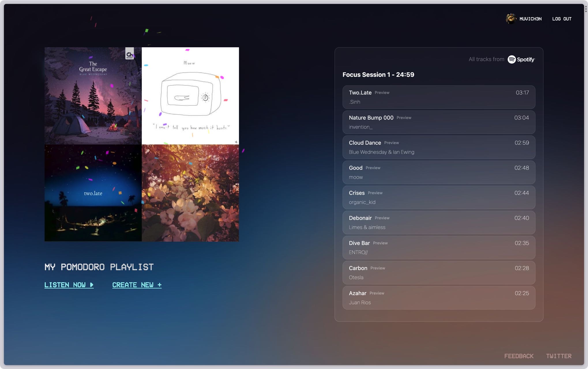Play preview of Nature Bump 000
Viewport: 588px width, 369px height.
click(x=404, y=118)
